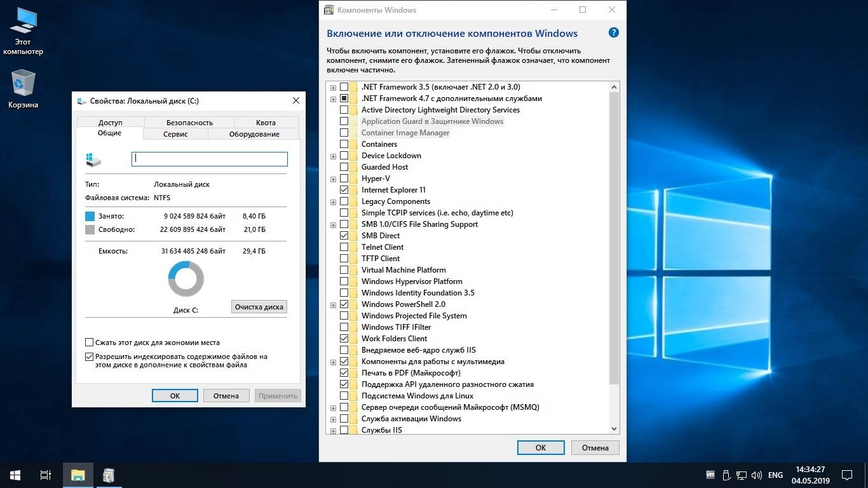Expand the Legacy Components node
Viewport: 868px width, 488px height.
click(x=333, y=202)
